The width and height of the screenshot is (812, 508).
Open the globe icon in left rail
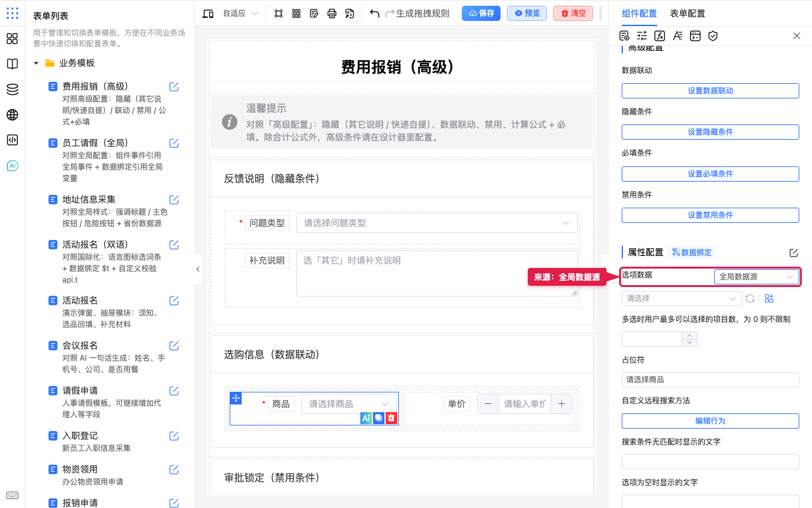click(12, 115)
